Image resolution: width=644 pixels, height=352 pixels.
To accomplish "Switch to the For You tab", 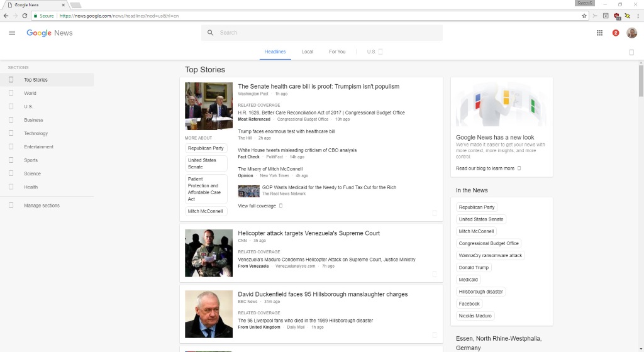I will (337, 52).
